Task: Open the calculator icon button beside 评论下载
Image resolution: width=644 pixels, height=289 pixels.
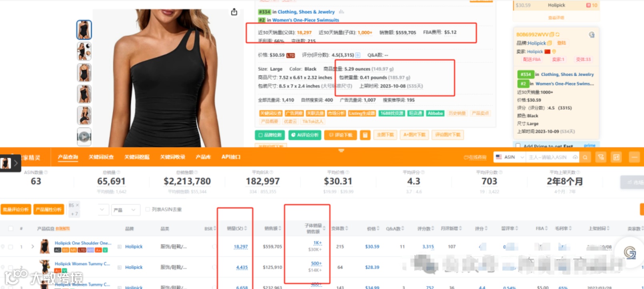Action: (x=365, y=135)
